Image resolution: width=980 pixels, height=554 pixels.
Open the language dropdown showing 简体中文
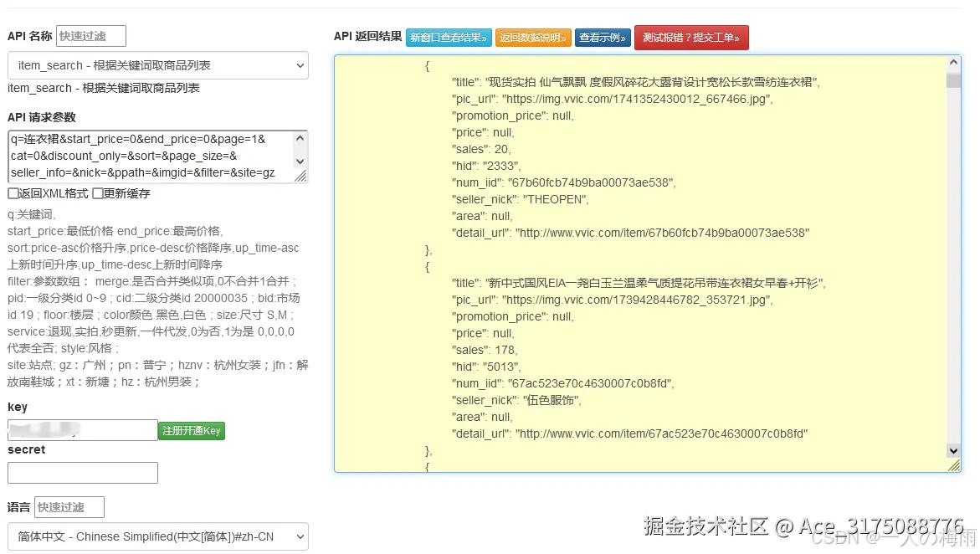156,536
